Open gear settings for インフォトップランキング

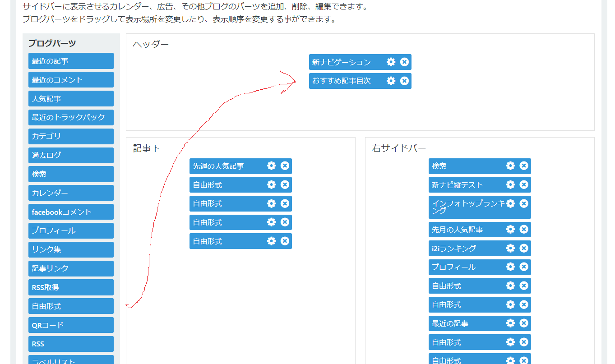(510, 203)
